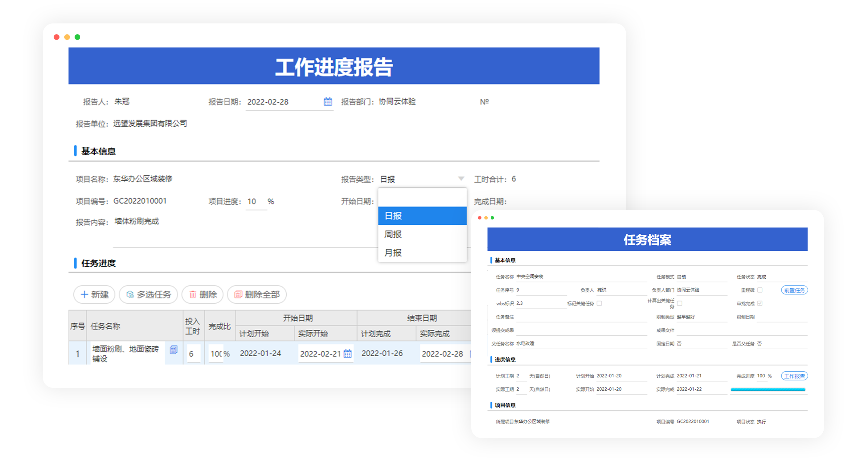Close the 任务档案 window with the red dot

click(480, 218)
